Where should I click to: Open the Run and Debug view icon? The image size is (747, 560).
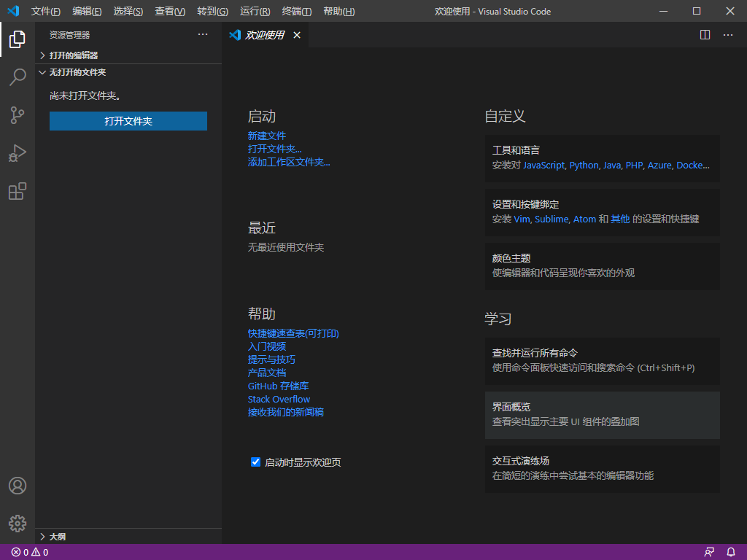tap(18, 153)
